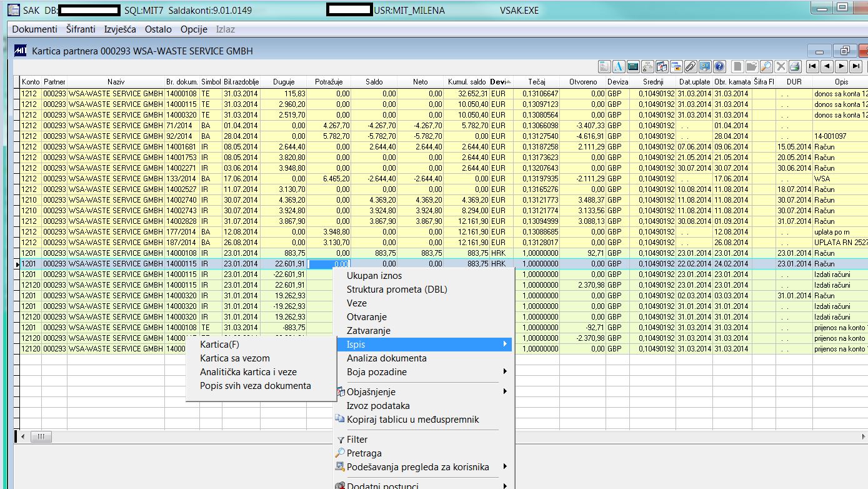This screenshot has height=489, width=868.
Task: Select Analitička kartica i veze
Action: [248, 372]
